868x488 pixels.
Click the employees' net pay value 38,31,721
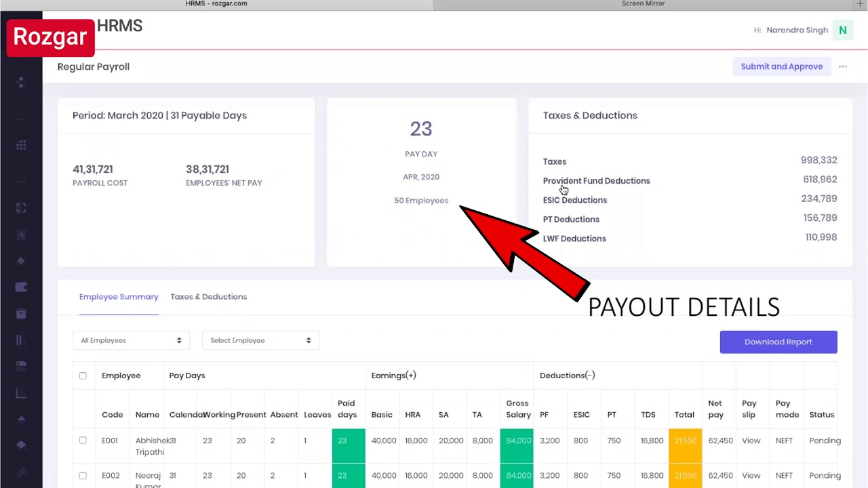coord(208,169)
